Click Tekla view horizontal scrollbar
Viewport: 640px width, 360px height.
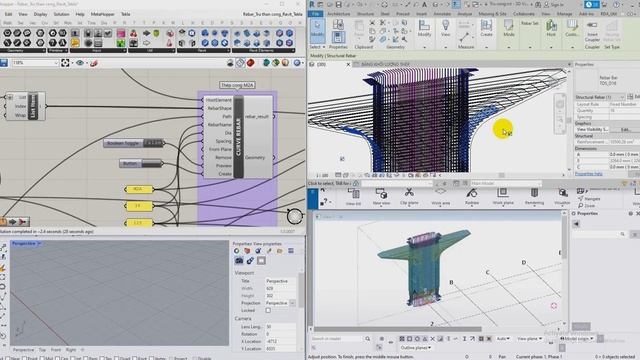tap(398, 329)
